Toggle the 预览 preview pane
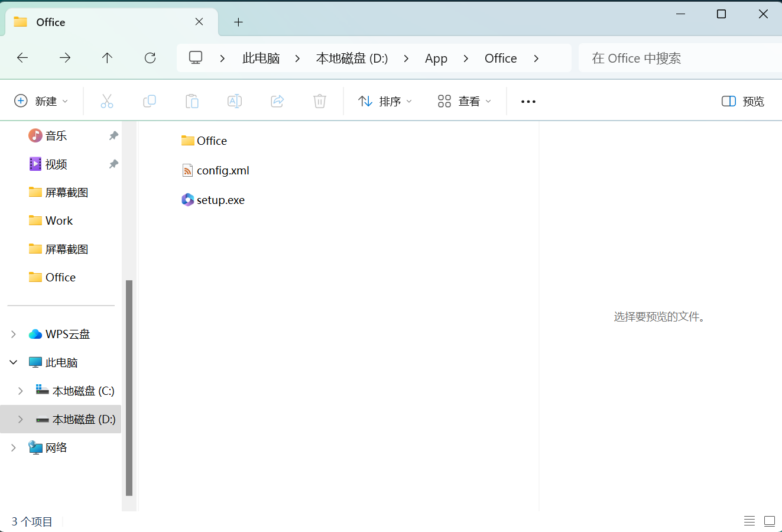 [x=743, y=101]
